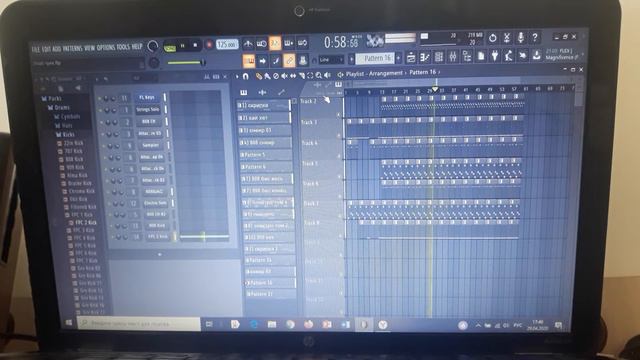Select the playlist delete tool
The image size is (640, 360).
(276, 76)
